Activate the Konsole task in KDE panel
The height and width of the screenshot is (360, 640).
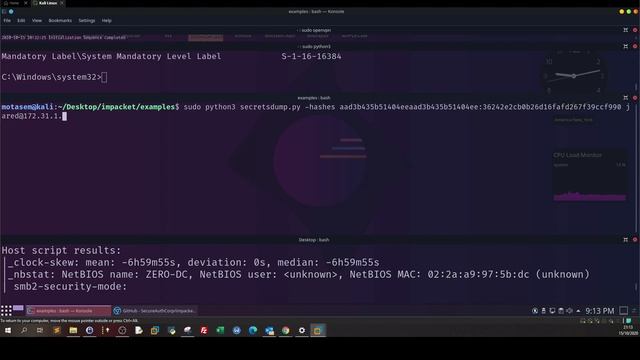tap(69, 311)
